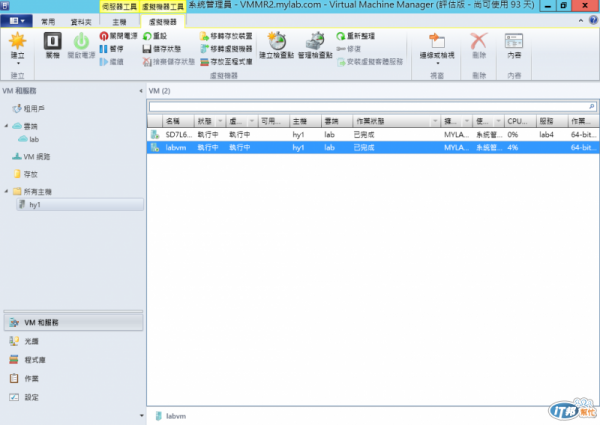Click the red 刪除 delete icon

(479, 41)
